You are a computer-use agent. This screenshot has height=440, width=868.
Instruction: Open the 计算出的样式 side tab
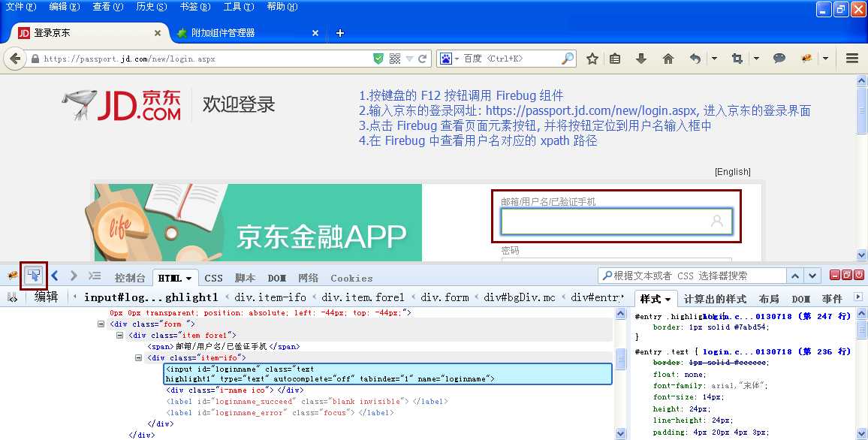tap(715, 299)
